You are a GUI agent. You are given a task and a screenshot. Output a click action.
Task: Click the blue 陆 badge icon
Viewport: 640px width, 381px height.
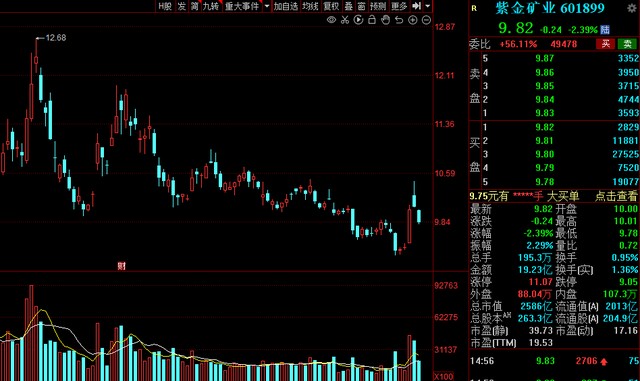(x=605, y=29)
